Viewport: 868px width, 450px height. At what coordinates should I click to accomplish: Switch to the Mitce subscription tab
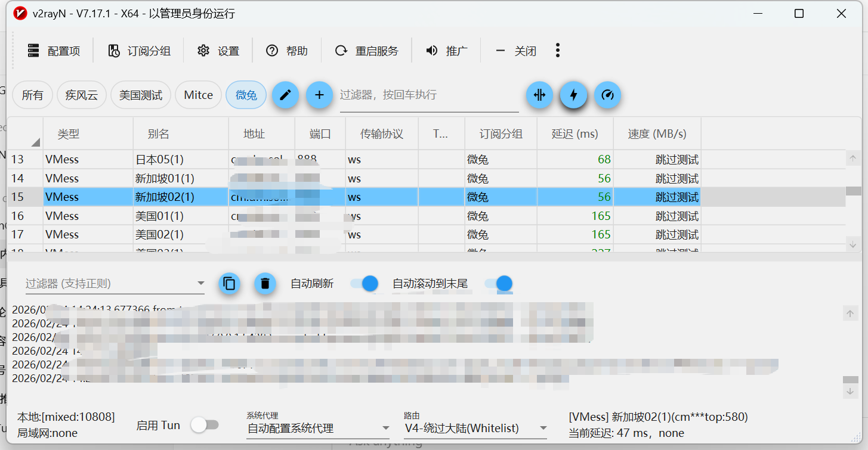(x=198, y=95)
